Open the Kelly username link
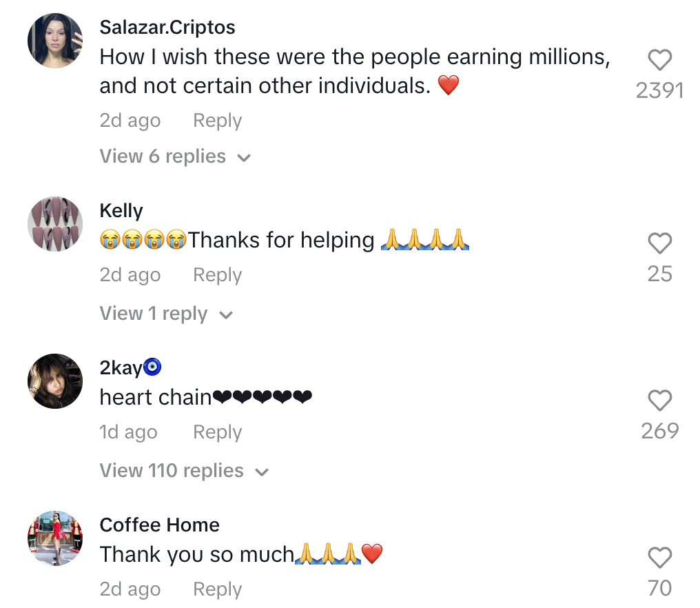The height and width of the screenshot is (608, 700). (x=121, y=211)
